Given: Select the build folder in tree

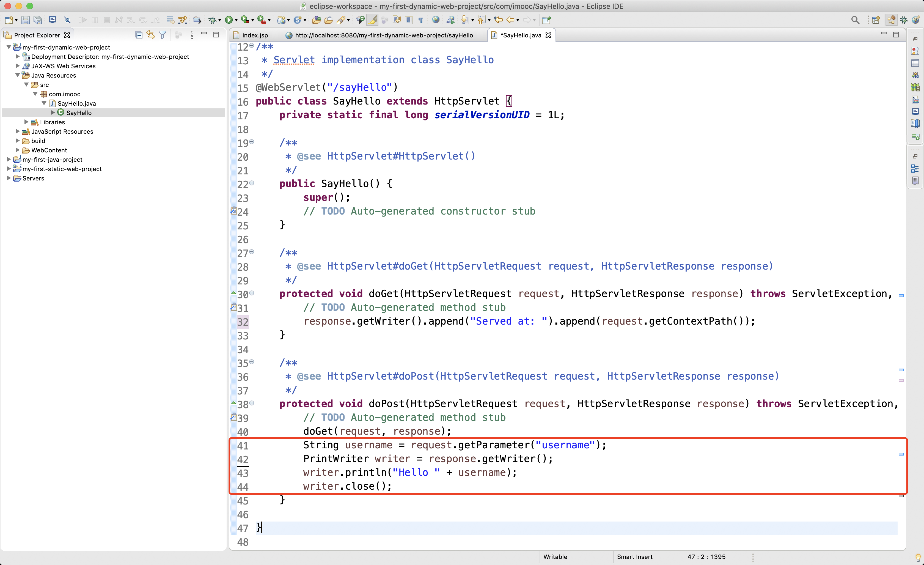Looking at the screenshot, I should (34, 141).
